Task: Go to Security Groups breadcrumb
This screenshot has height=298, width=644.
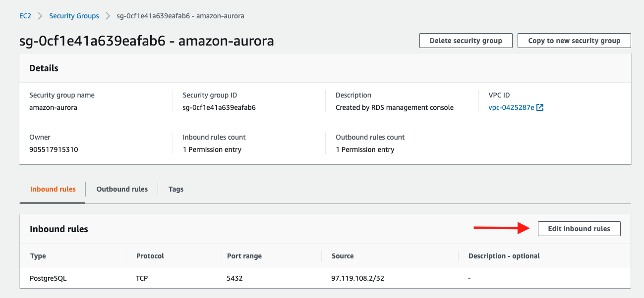Action: coord(74,16)
